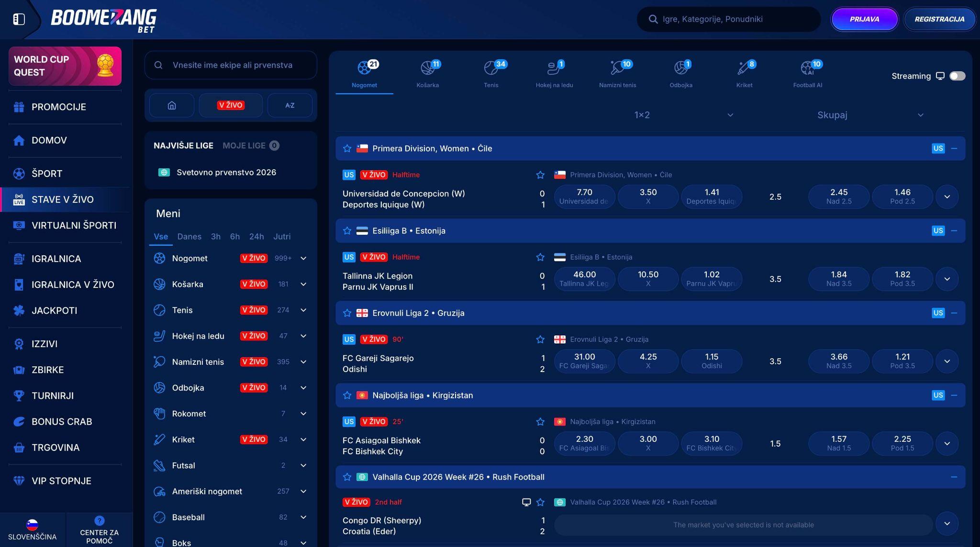Open stream icon for Congo DR vs Croatia

coord(526,502)
